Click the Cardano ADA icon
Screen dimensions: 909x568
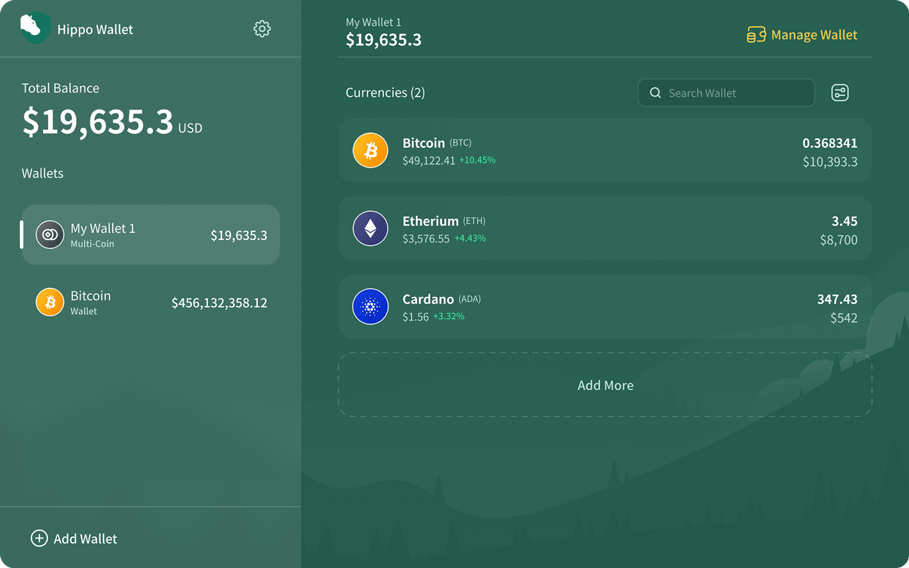click(370, 307)
